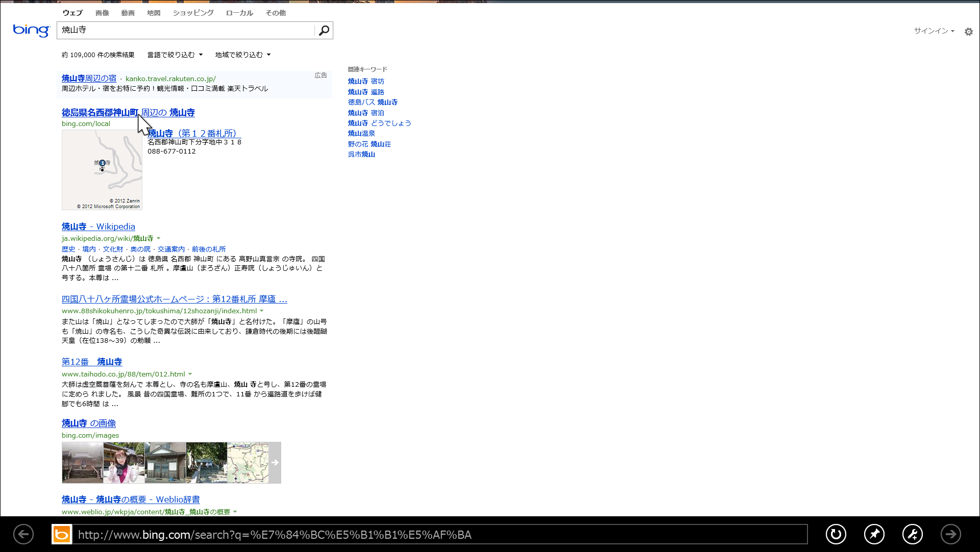Click the search magnifier icon

(324, 31)
